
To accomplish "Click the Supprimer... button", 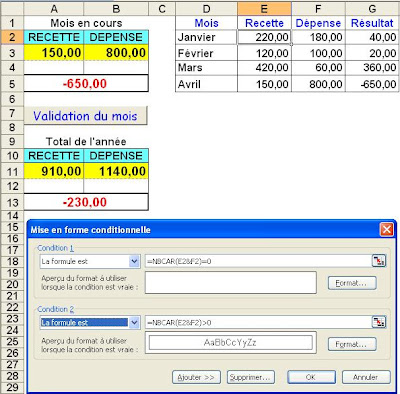I will coord(251,377).
